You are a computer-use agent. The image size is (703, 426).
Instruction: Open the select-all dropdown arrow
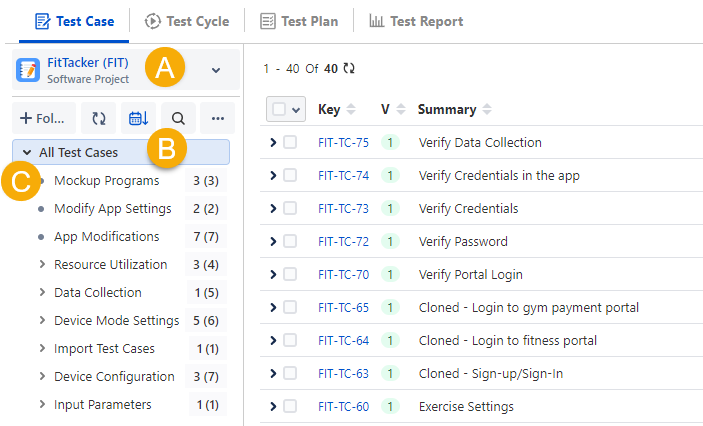[296, 110]
